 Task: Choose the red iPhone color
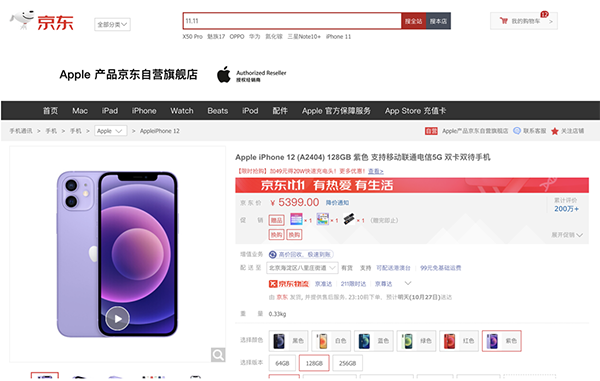458,341
